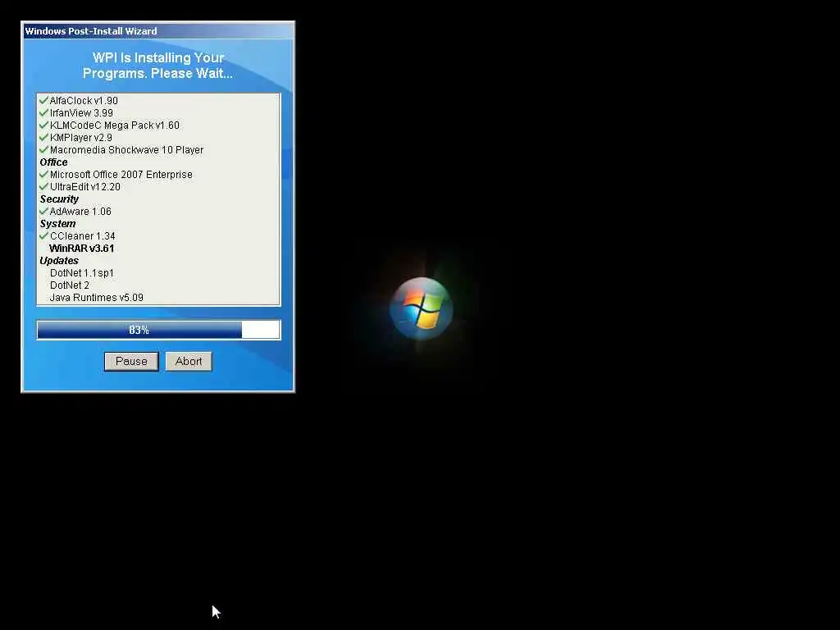The width and height of the screenshot is (840, 630).
Task: Click the System category heading
Action: (x=57, y=224)
